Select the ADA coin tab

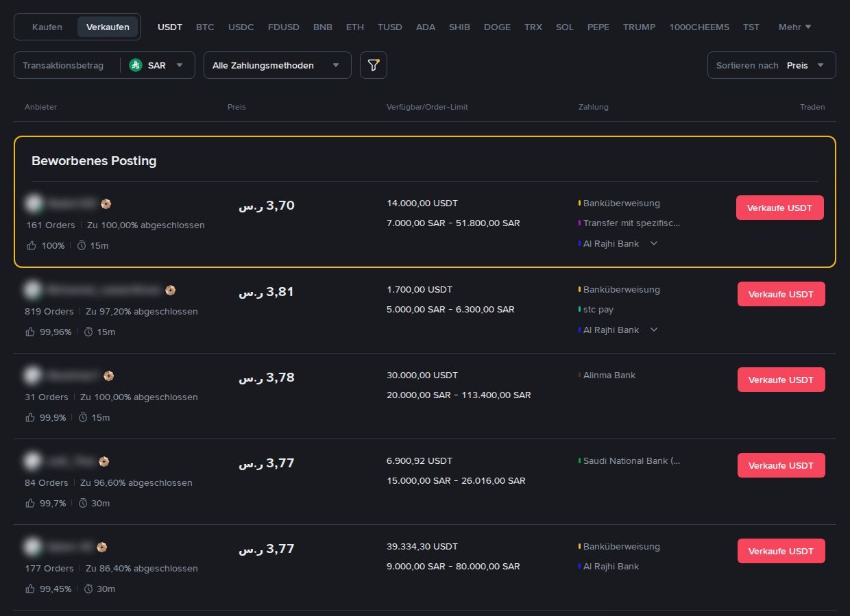pyautogui.click(x=426, y=27)
